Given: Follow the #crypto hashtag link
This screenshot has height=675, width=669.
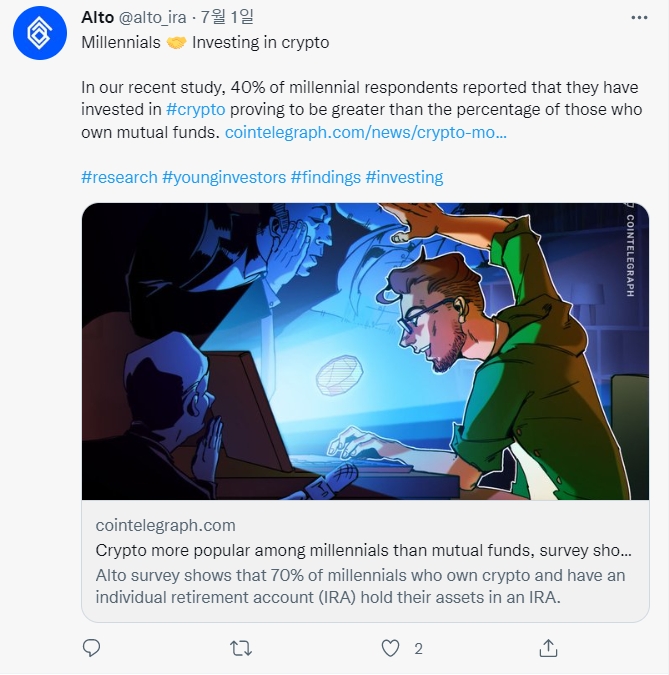Looking at the screenshot, I should (195, 109).
